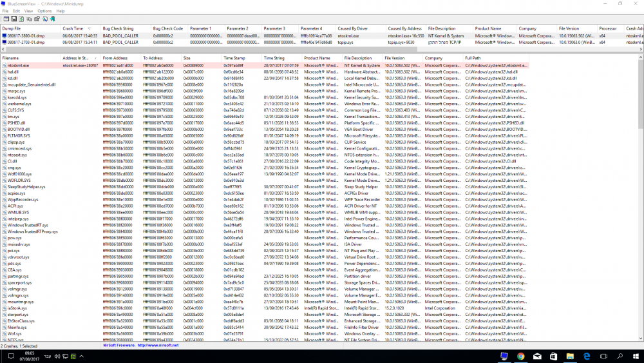Image resolution: width=644 pixels, height=363 pixels.
Task: Select the tcpip.sys caused-by-driver cell
Action: pos(345,43)
